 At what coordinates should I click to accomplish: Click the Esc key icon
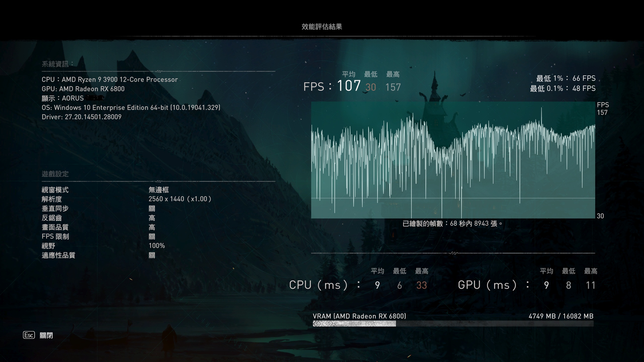(29, 335)
